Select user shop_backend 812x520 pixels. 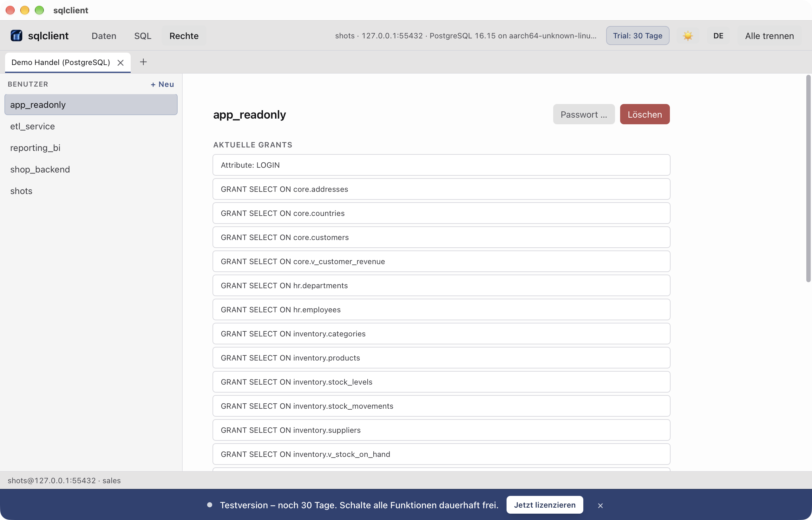tap(91, 170)
